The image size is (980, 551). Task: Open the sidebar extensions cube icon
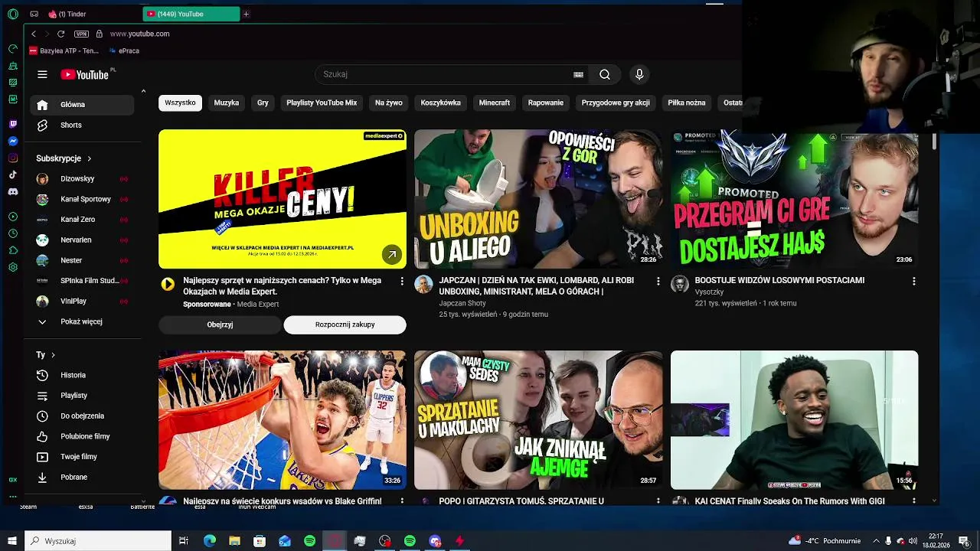click(x=13, y=250)
